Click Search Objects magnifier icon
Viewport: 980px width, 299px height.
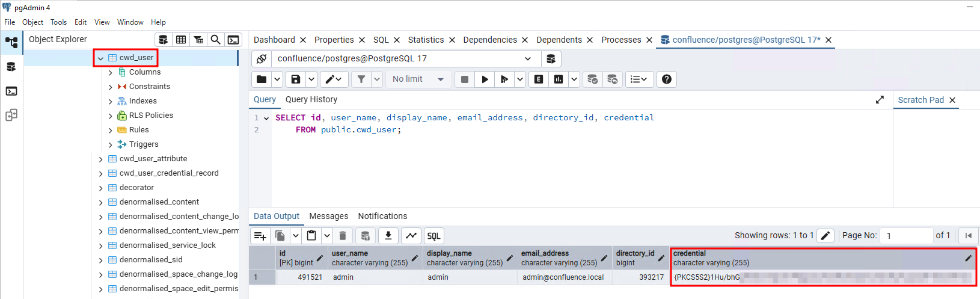pyautogui.click(x=215, y=40)
